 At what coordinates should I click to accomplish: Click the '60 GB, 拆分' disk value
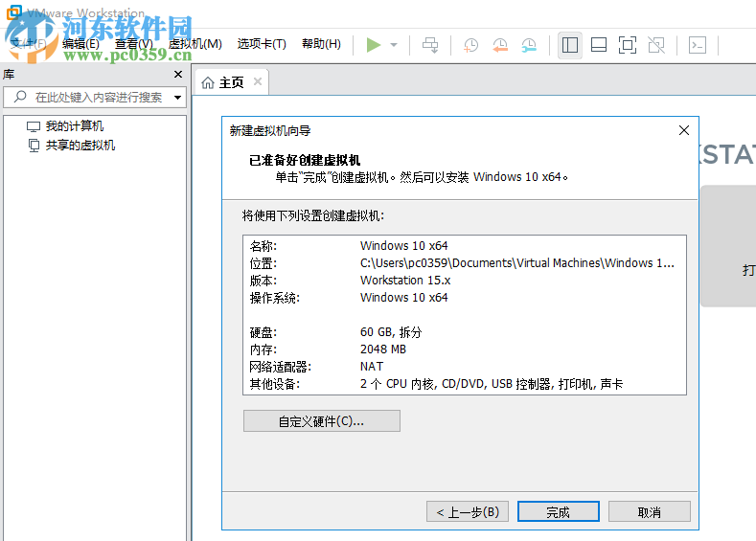click(x=391, y=332)
